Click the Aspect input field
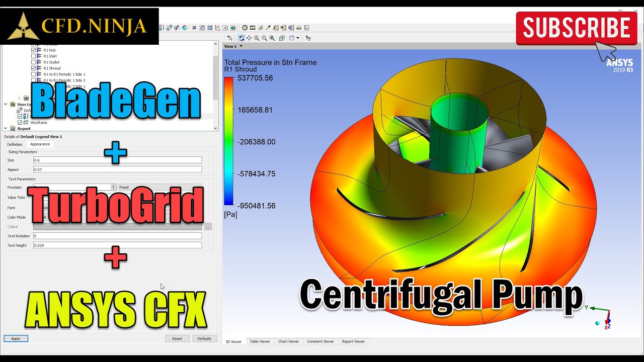Viewport: 644px width, 362px height. point(117,169)
